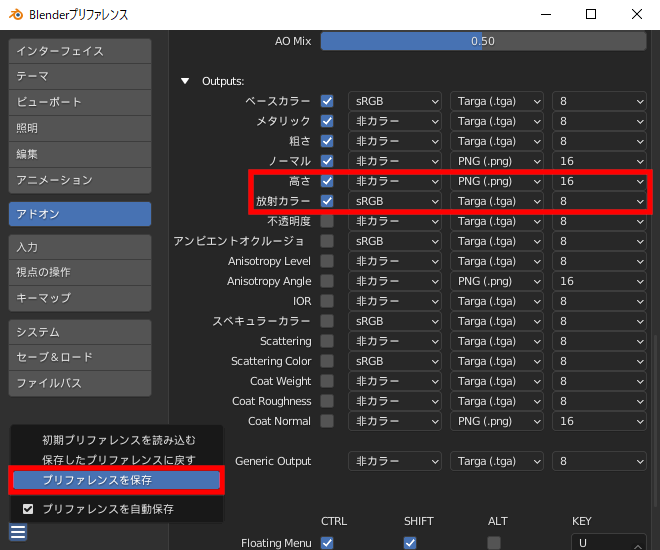Open Anisotropy Level color space dropdown
The width and height of the screenshot is (660, 550).
point(395,261)
